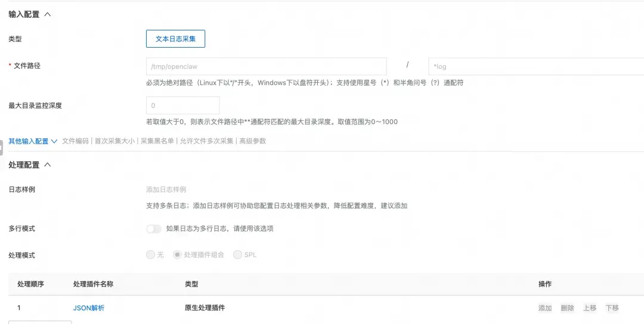Click the 处理顺序 column header
644x324 pixels.
tap(31, 284)
